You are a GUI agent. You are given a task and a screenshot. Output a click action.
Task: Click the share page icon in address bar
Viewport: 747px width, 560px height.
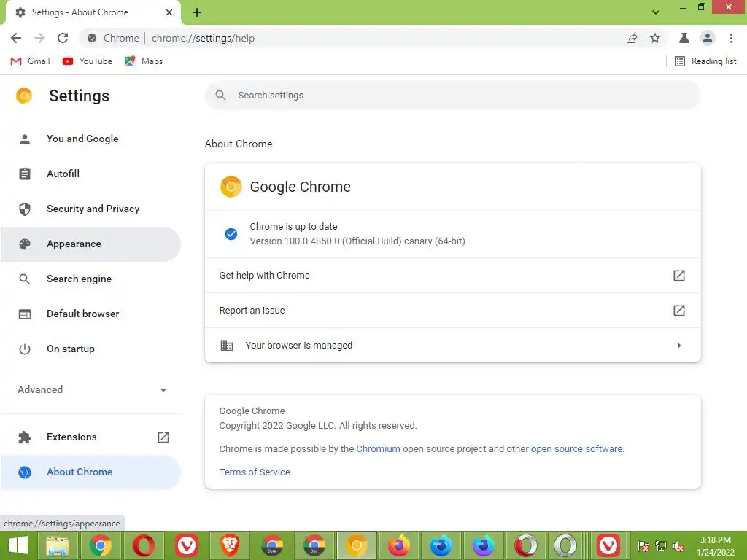[x=632, y=38]
